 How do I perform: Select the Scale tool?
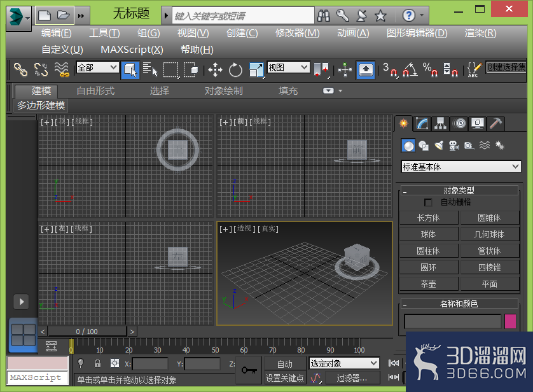pyautogui.click(x=256, y=70)
